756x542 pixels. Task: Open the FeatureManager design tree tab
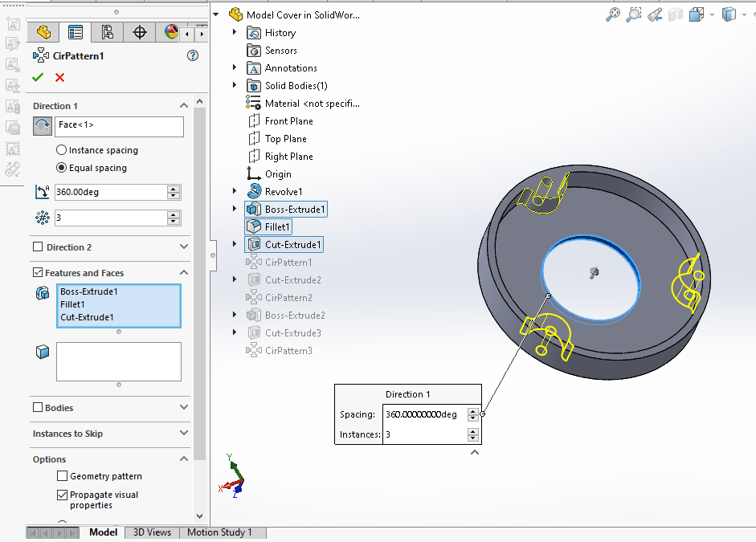coord(43,32)
